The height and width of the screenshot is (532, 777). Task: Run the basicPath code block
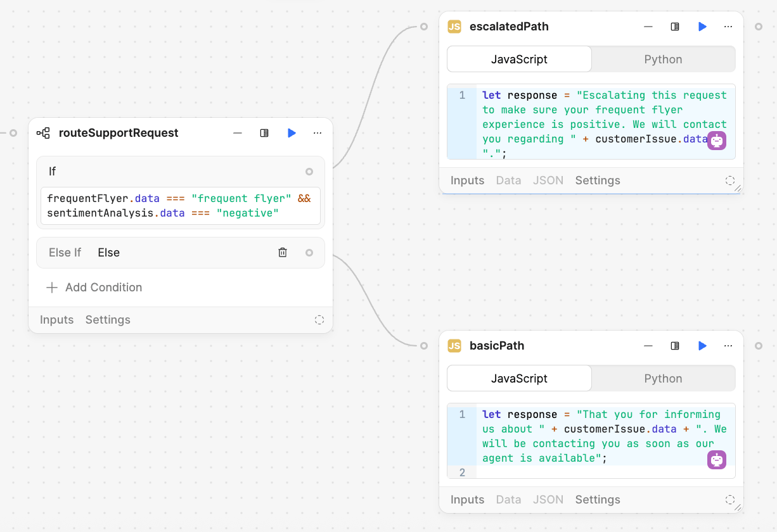click(702, 346)
